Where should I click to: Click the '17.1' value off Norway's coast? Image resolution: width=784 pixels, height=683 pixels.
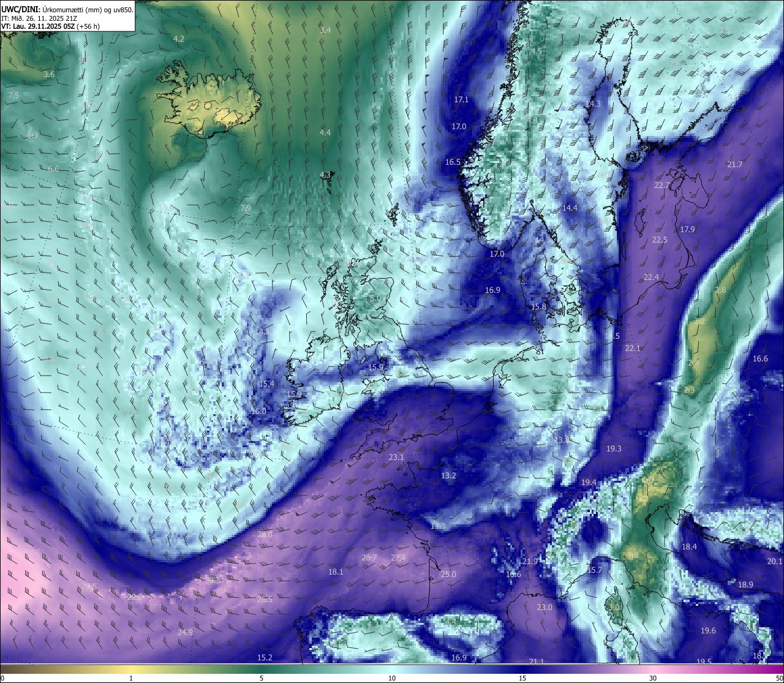coord(461,99)
